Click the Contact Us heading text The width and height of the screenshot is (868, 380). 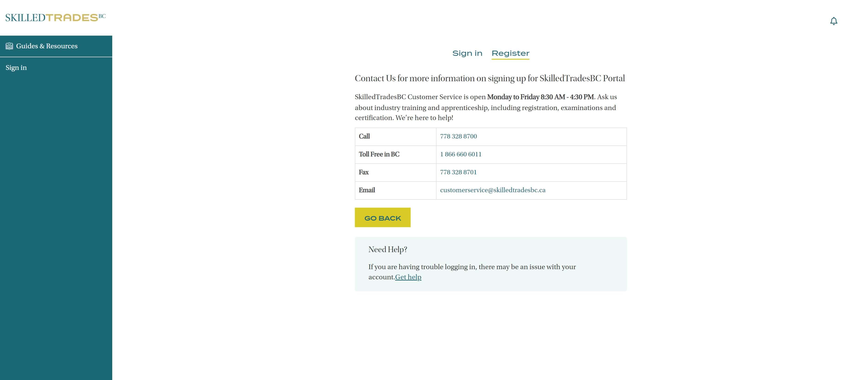[x=489, y=78]
